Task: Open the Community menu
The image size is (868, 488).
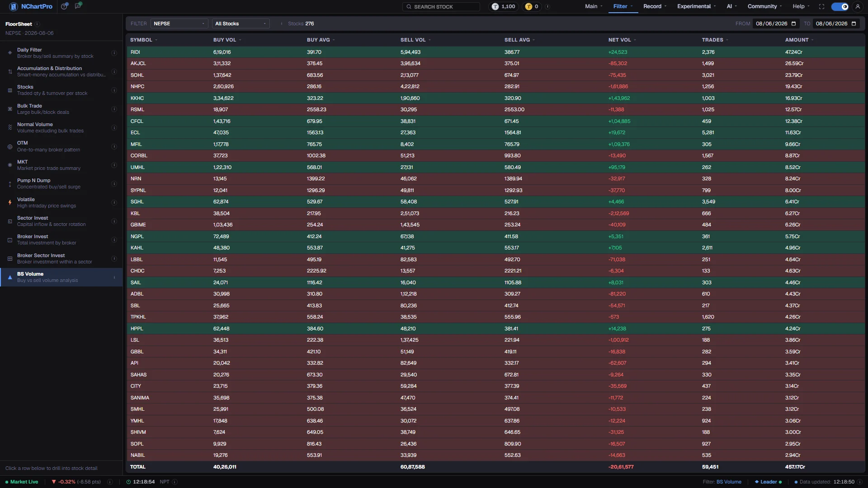Action: pyautogui.click(x=765, y=6)
